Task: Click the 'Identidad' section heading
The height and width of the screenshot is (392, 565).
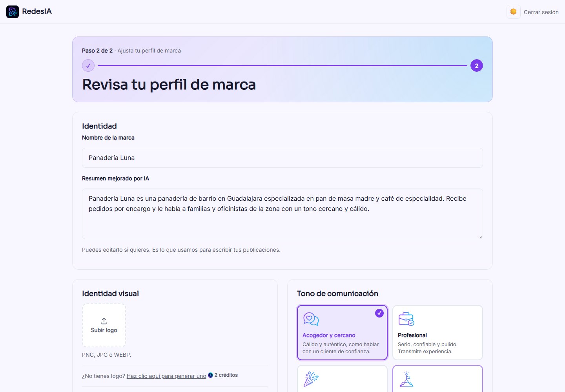Action: pyautogui.click(x=99, y=126)
